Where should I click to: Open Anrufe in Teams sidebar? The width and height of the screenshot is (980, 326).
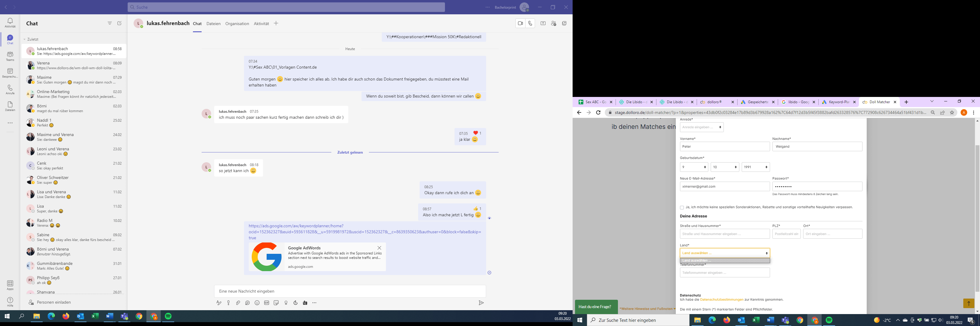point(10,89)
